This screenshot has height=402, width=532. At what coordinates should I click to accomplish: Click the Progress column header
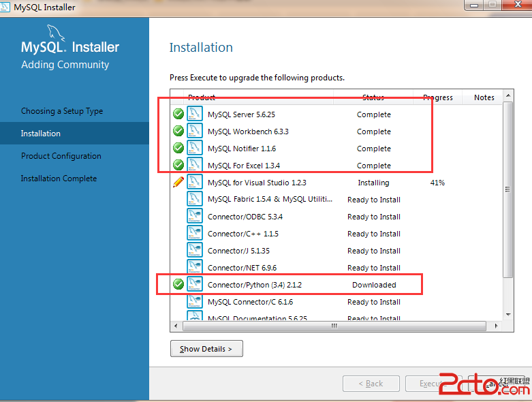pos(438,97)
